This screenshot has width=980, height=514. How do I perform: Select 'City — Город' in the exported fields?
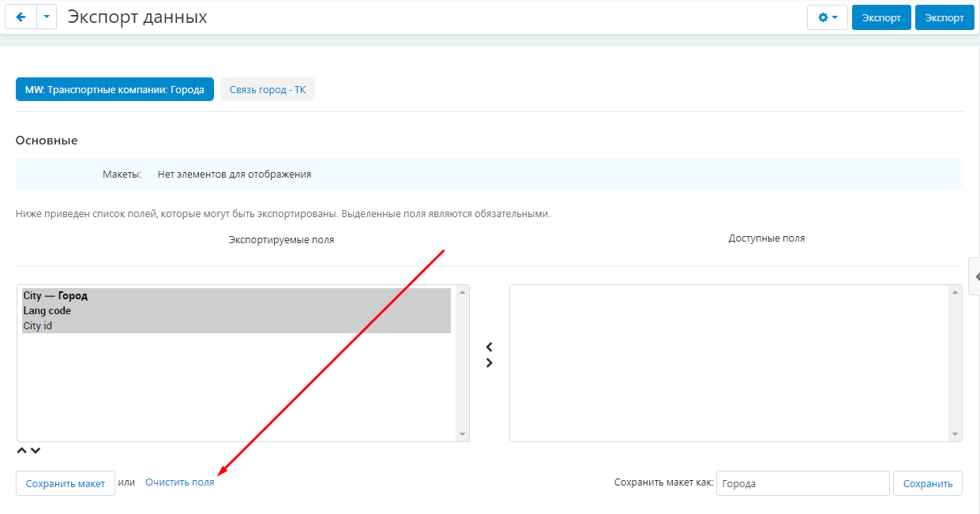click(55, 296)
